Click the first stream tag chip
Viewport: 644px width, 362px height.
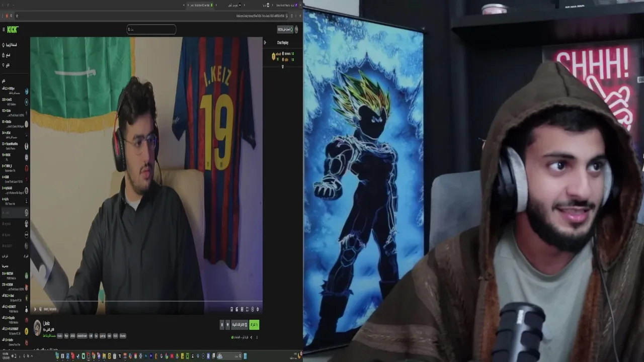(x=60, y=335)
